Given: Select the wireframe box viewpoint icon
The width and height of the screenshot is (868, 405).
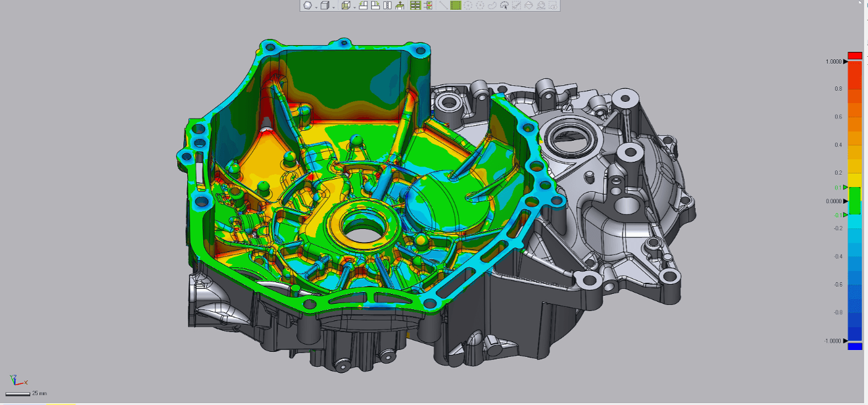Looking at the screenshot, I should (x=346, y=6).
